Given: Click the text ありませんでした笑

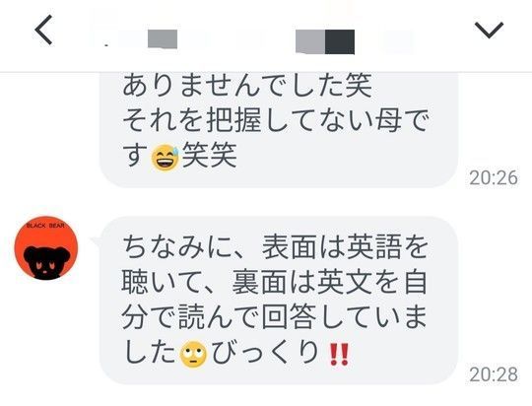Looking at the screenshot, I should [247, 86].
